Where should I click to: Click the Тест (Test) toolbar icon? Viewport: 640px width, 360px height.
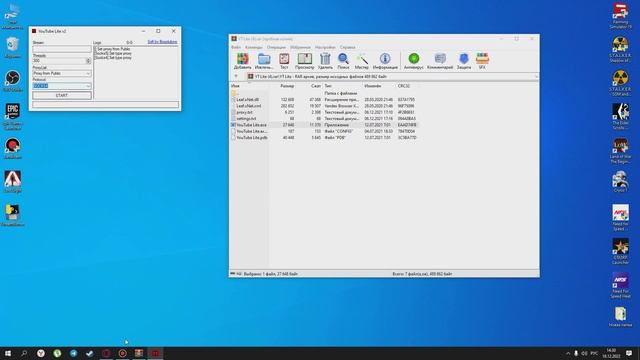(x=284, y=61)
